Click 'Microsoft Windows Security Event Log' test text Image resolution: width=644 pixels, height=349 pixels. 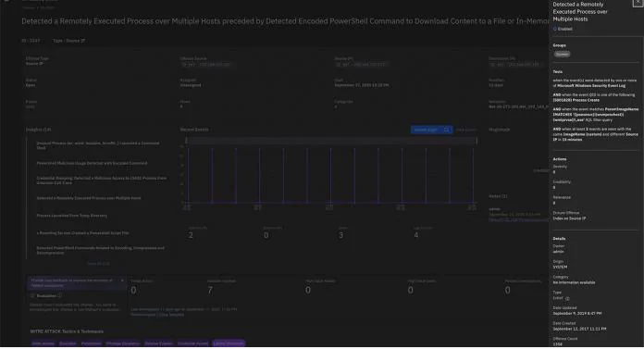[x=591, y=86]
